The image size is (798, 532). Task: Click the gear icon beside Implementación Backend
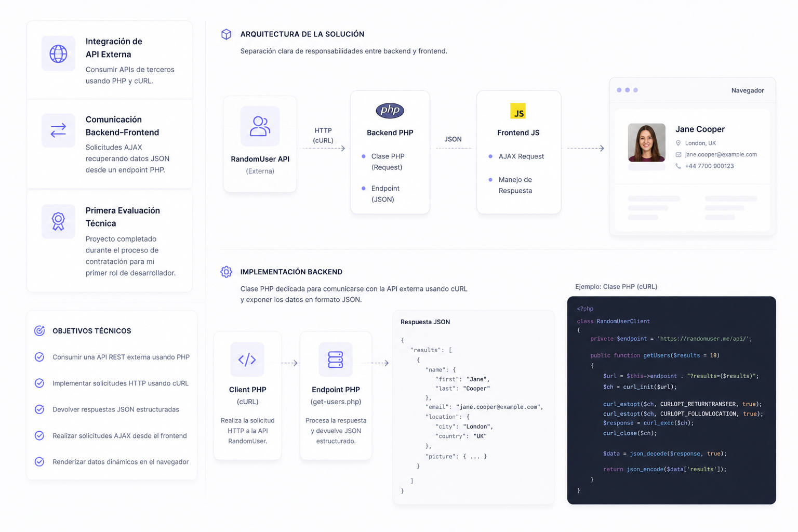click(x=226, y=272)
